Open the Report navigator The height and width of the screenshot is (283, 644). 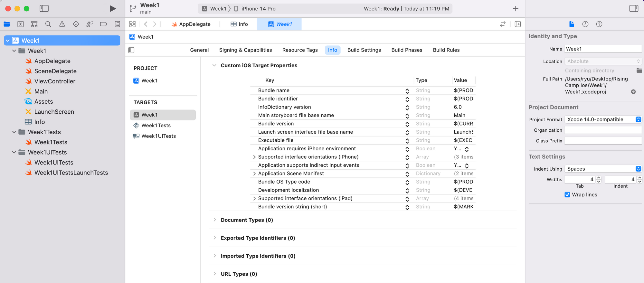tap(118, 24)
